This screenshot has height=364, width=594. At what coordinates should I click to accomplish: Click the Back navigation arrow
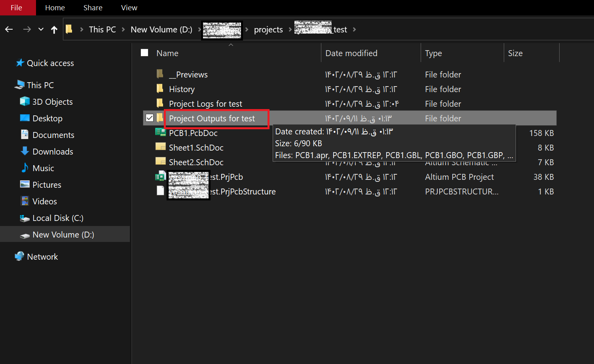coord(9,29)
